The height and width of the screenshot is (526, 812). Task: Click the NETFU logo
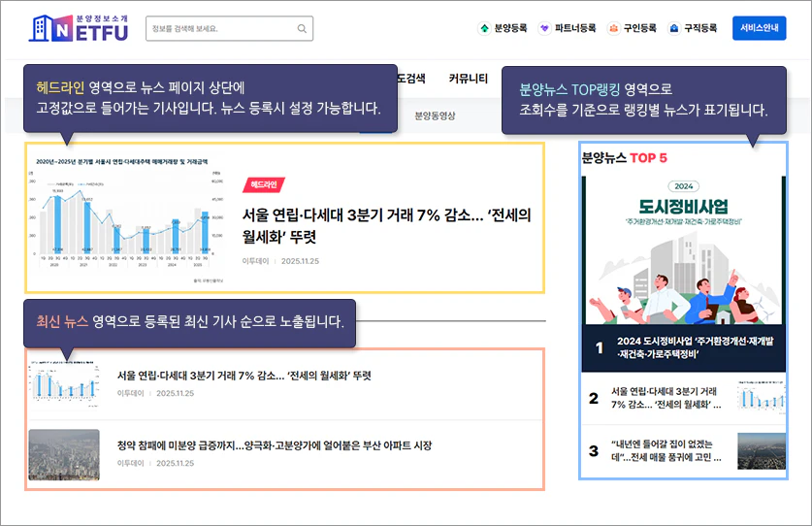pos(79,28)
